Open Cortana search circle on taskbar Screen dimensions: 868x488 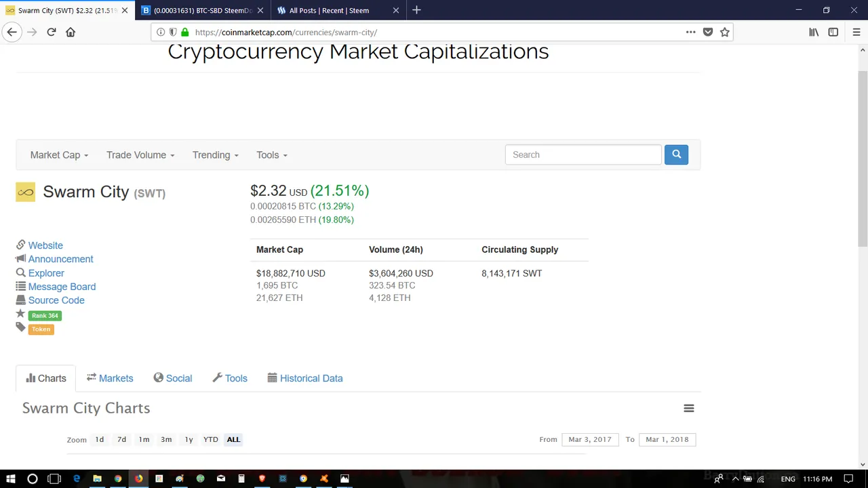(x=32, y=479)
